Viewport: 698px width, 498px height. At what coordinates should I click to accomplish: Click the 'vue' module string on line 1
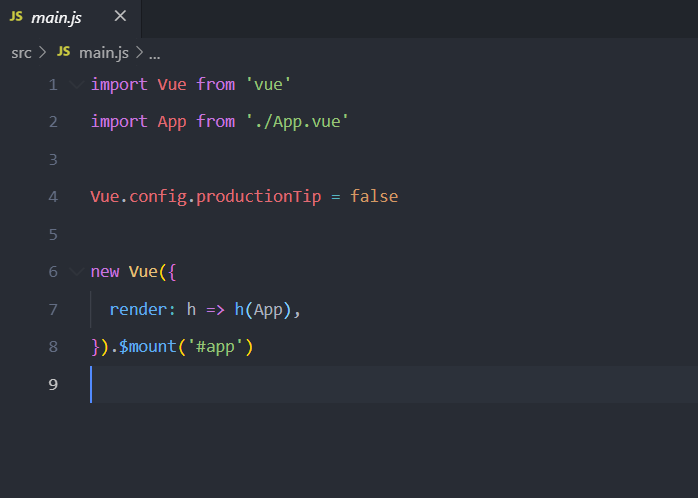pyautogui.click(x=267, y=85)
